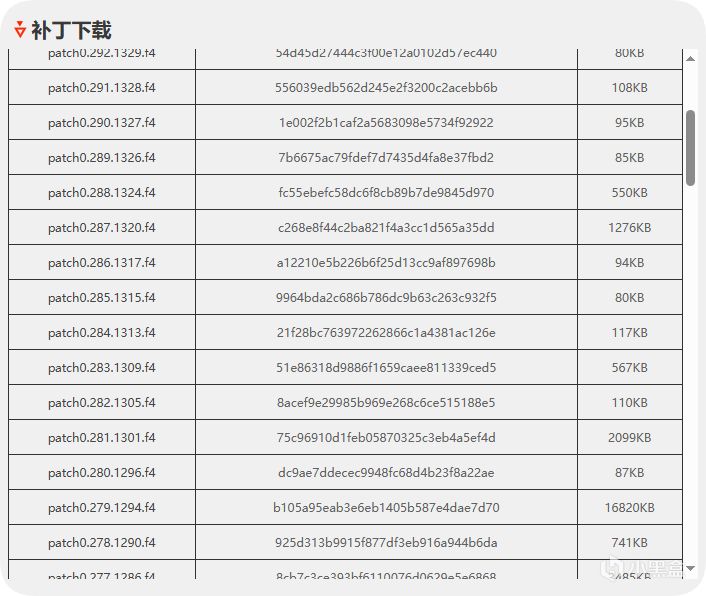706x596 pixels.
Task: Click the scrollbar track below the thumb
Action: [x=690, y=374]
